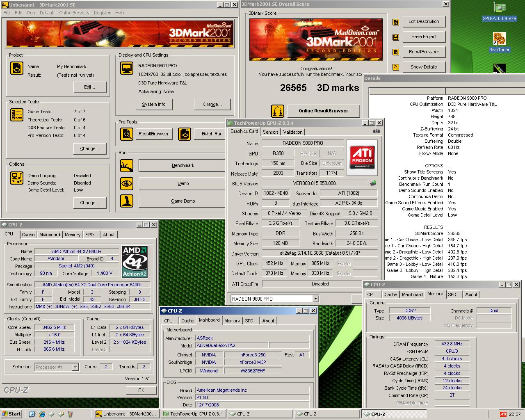Click ATI tray icon in system tray
This screenshot has height=420, width=525.
click(x=503, y=414)
